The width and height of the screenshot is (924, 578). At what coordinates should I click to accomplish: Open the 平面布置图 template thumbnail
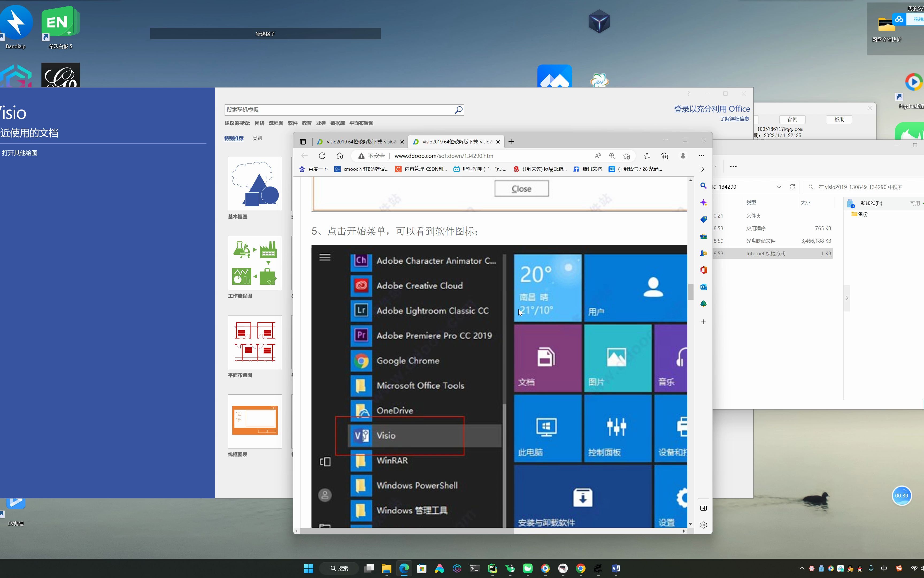(255, 342)
